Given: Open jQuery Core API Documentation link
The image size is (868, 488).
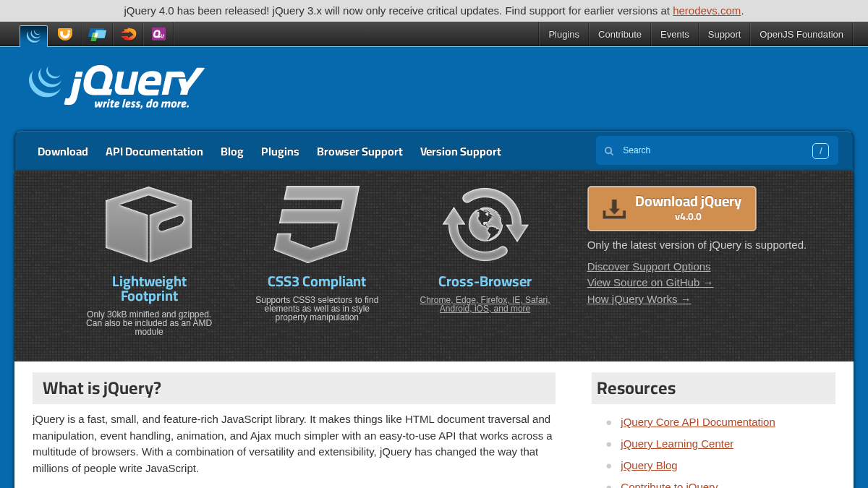Looking at the screenshot, I should (698, 421).
